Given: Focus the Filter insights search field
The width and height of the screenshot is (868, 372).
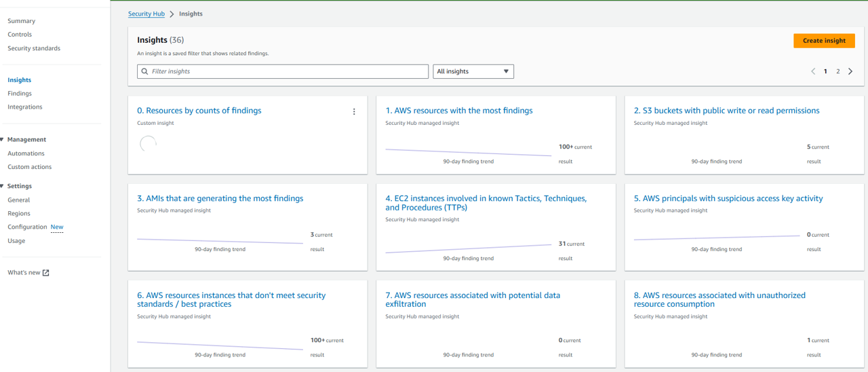Looking at the screenshot, I should pos(283,71).
